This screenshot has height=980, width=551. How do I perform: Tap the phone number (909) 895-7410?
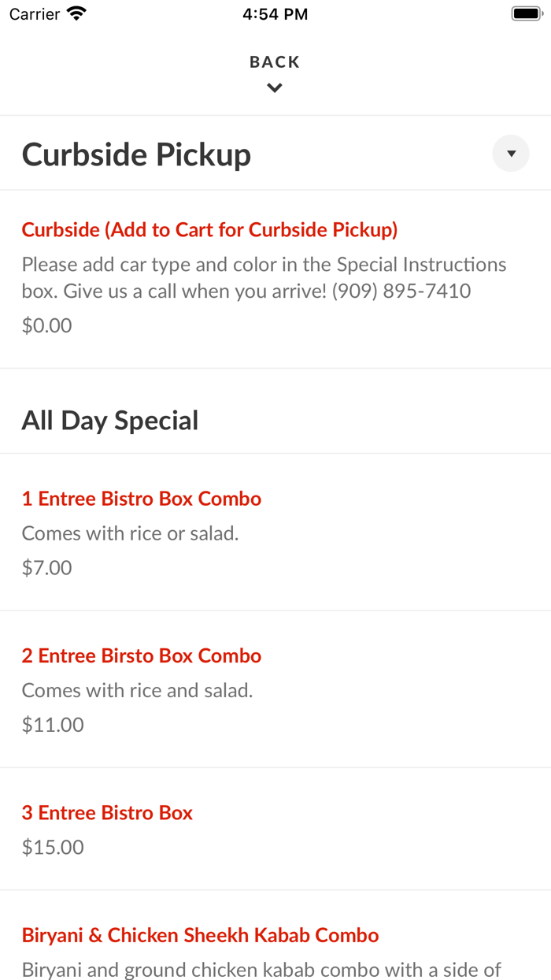tap(403, 291)
